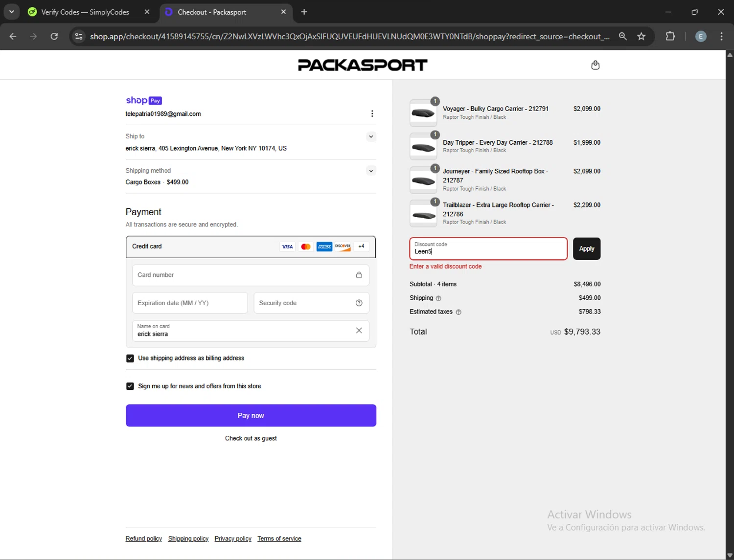The image size is (734, 560).
Task: Select the Checkout - Packasport tab
Action: (212, 12)
